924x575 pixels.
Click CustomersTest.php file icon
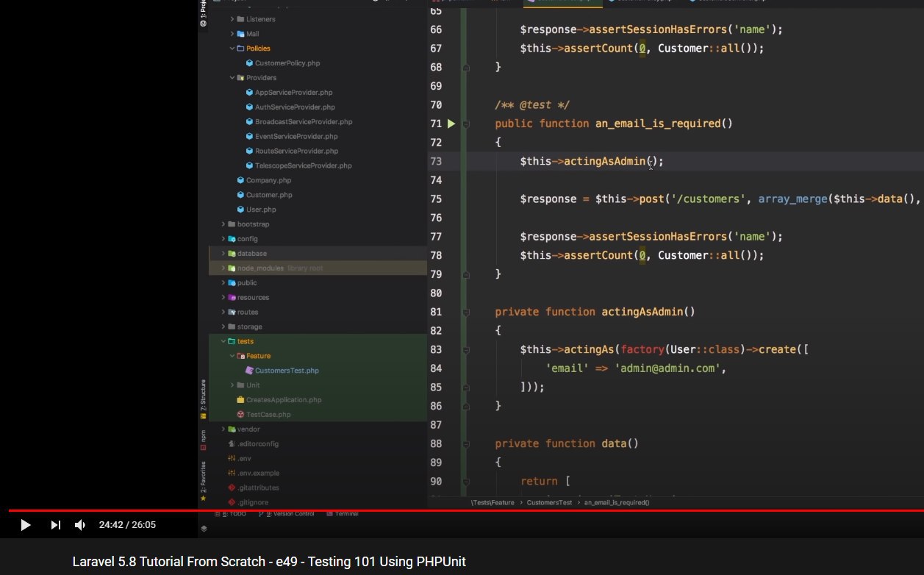(x=249, y=371)
